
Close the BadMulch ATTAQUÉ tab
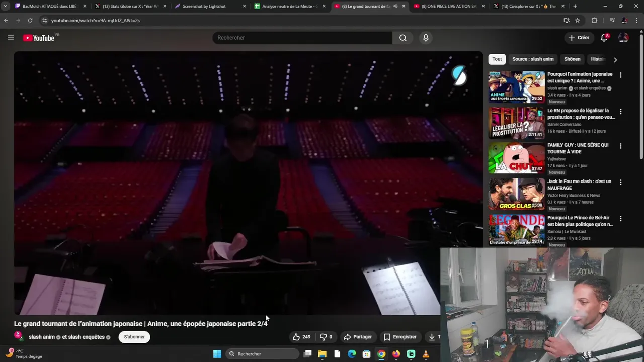[84, 6]
